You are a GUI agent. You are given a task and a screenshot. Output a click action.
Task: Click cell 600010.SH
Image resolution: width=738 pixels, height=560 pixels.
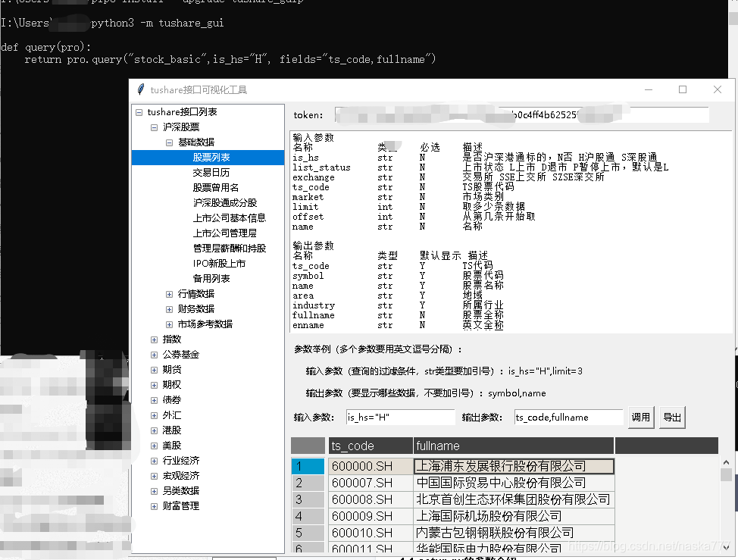coord(371,533)
